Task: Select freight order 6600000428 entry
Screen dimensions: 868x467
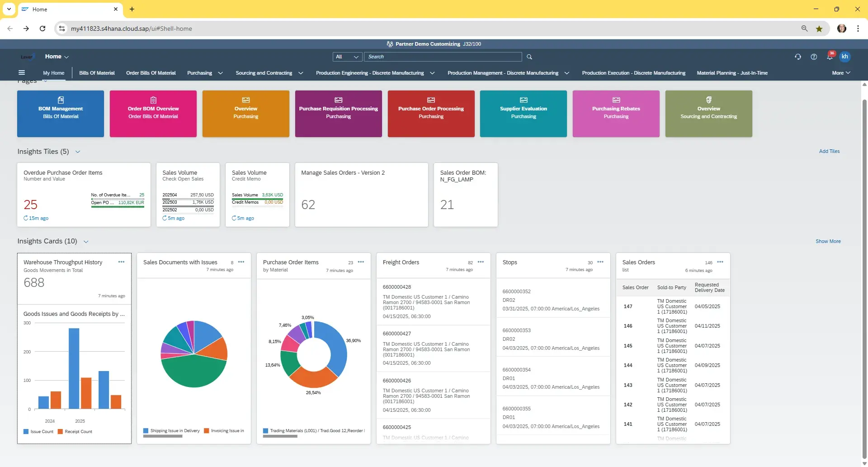Action: click(x=433, y=301)
